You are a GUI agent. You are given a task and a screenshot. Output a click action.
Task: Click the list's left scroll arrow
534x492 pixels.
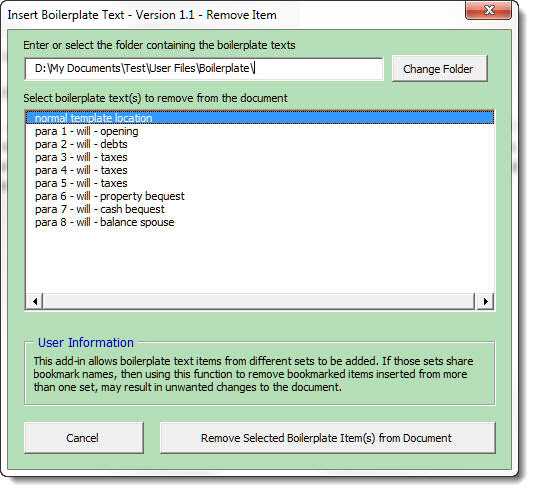point(35,301)
